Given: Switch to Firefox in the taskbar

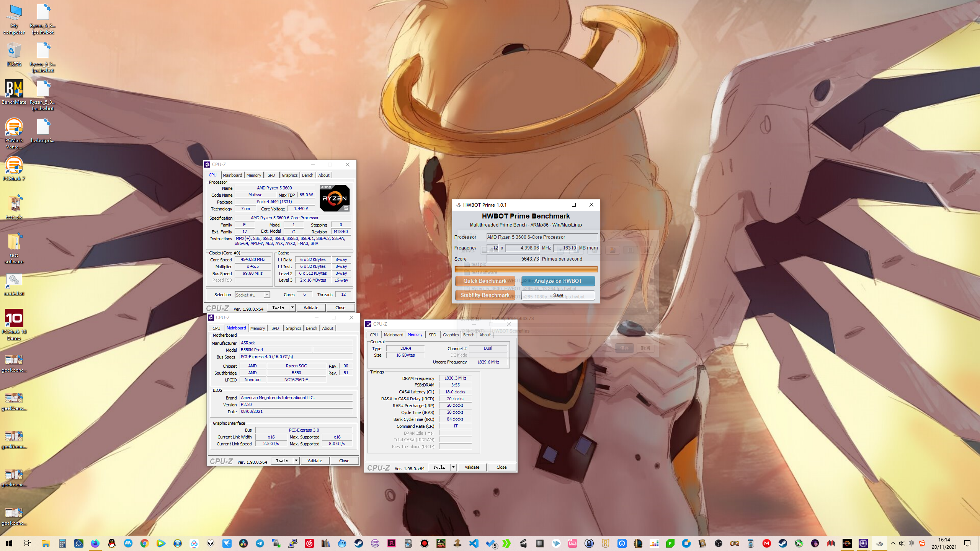Looking at the screenshot, I should pos(95,543).
